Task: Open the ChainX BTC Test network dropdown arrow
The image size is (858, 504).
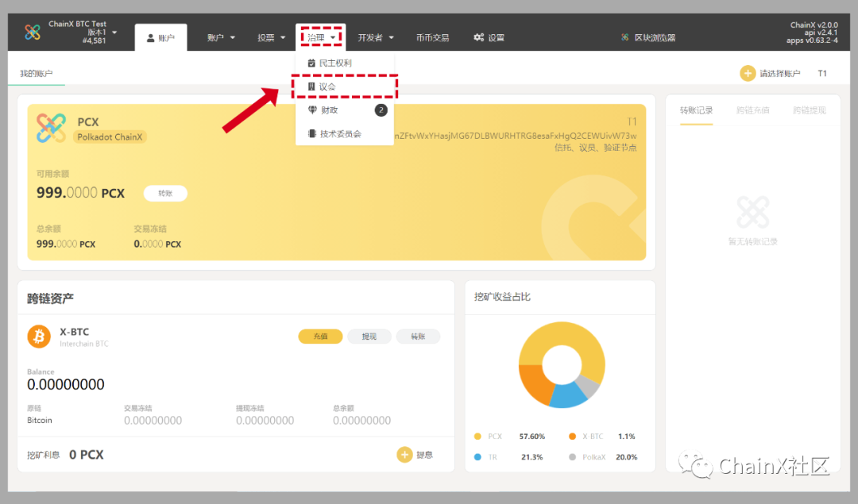Action: point(114,33)
